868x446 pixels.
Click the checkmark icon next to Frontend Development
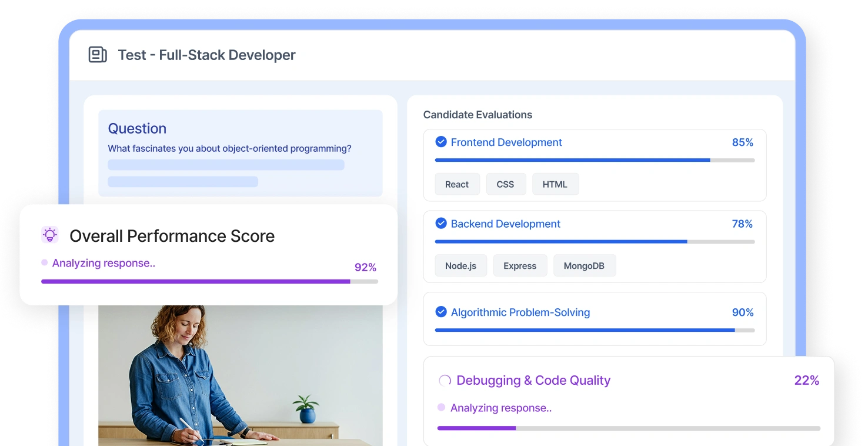(440, 142)
